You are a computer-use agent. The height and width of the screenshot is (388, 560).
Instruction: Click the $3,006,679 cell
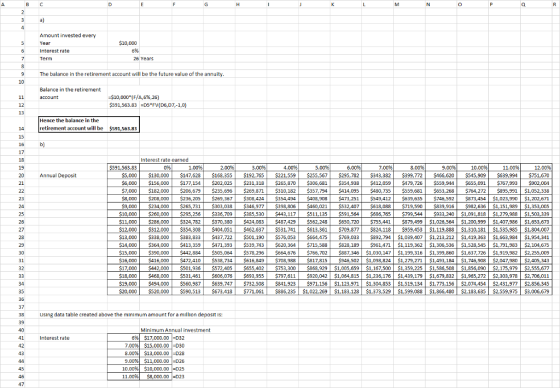pos(536,291)
